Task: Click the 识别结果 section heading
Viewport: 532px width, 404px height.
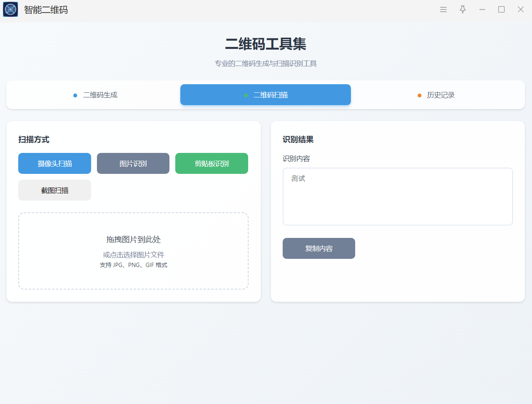Action: coord(298,140)
